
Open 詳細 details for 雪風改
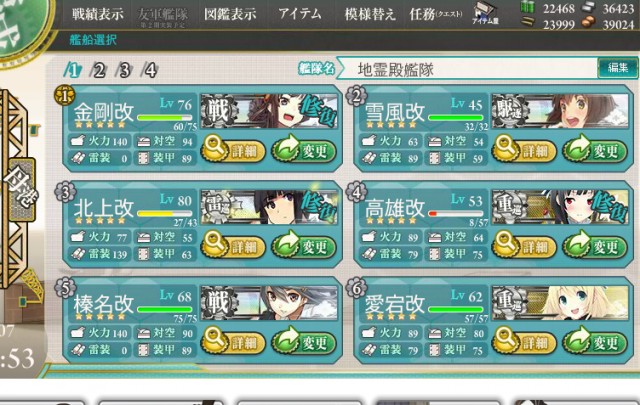click(x=524, y=149)
